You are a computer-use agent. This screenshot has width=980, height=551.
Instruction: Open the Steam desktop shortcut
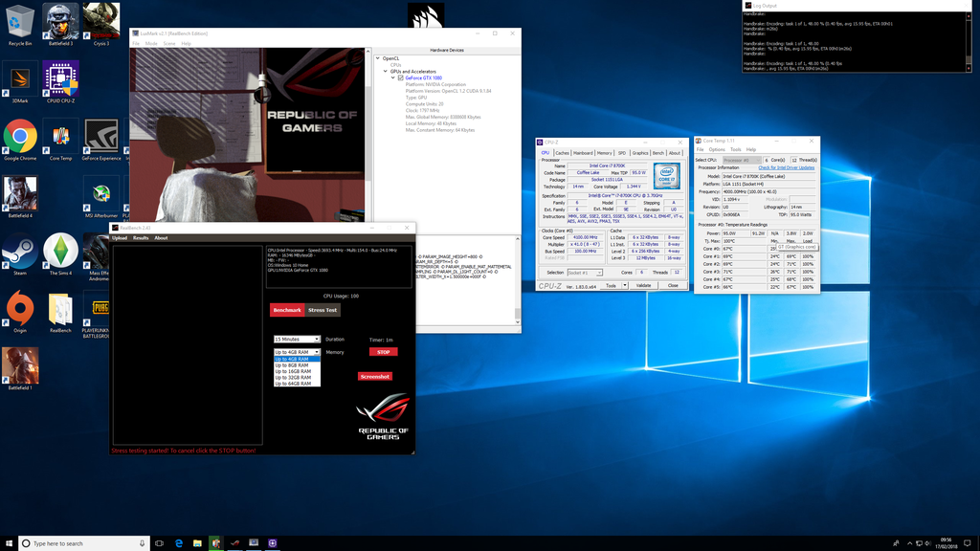(20, 253)
